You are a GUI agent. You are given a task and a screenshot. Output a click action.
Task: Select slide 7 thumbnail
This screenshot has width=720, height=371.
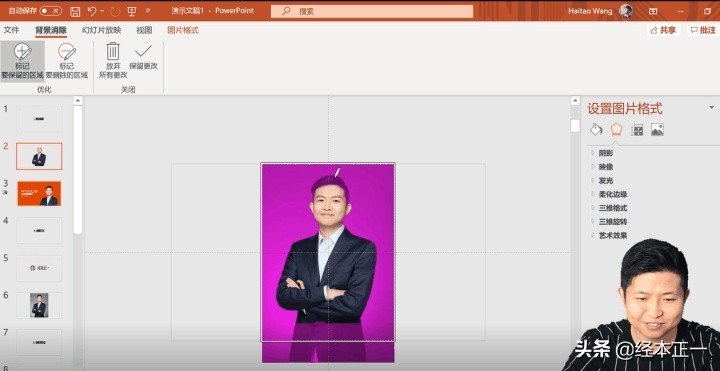39,342
